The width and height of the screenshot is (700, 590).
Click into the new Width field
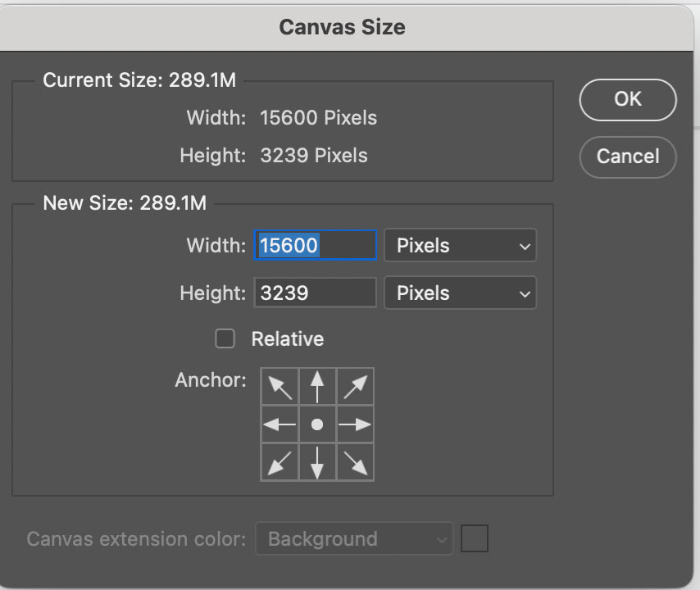pos(316,245)
